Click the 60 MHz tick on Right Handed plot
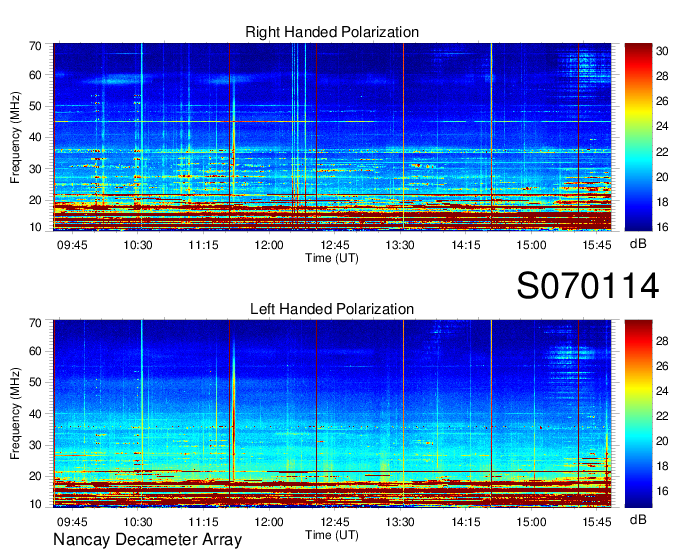The image size is (680, 552). click(35, 75)
